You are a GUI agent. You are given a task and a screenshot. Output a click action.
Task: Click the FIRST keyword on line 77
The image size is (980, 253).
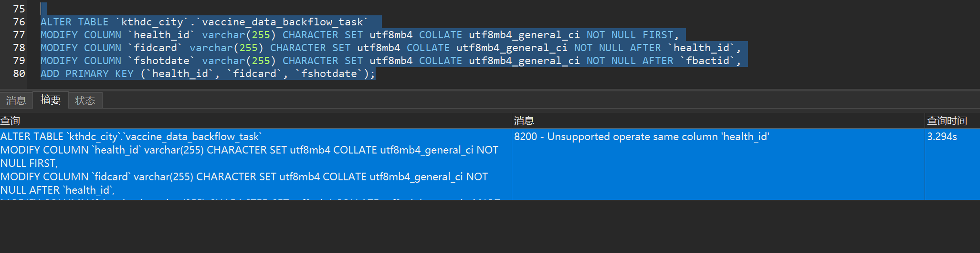pyautogui.click(x=657, y=35)
